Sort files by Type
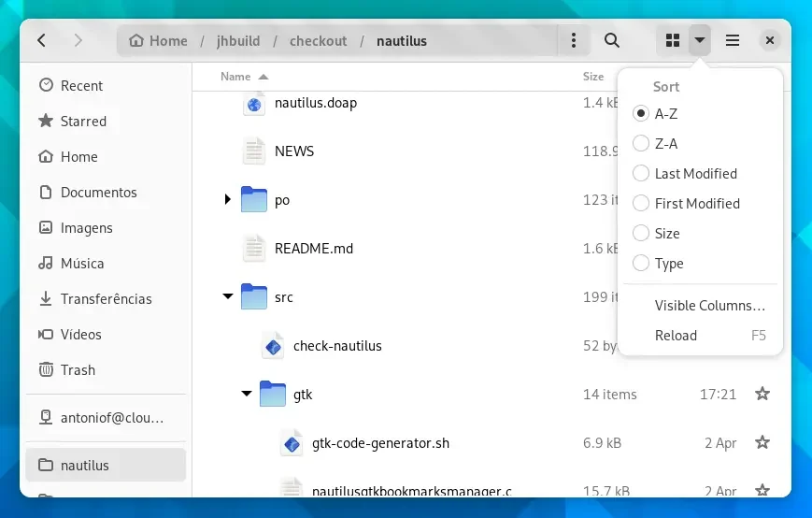The height and width of the screenshot is (518, 812). [701, 264]
